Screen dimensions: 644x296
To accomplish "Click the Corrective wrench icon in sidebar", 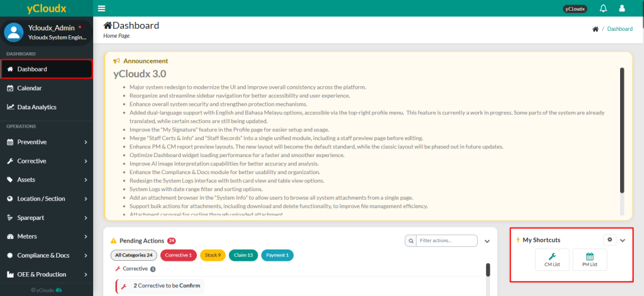I will click(10, 161).
